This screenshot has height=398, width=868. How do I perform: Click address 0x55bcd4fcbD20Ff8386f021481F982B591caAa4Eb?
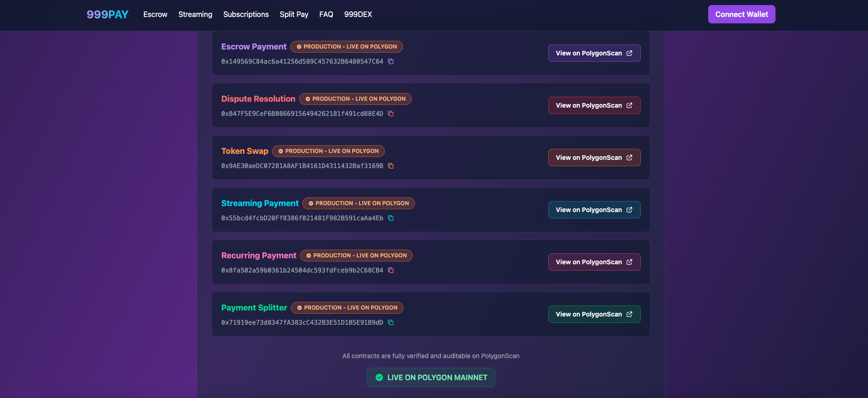point(302,218)
